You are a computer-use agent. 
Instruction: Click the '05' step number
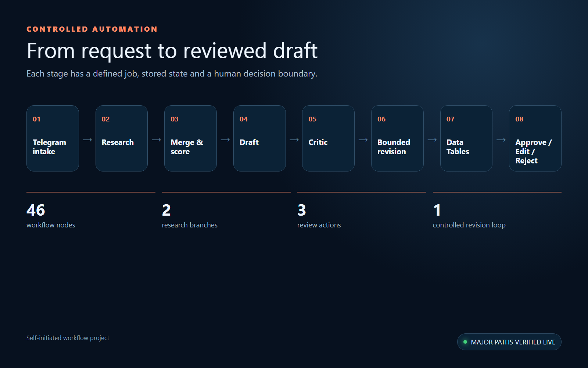point(312,119)
